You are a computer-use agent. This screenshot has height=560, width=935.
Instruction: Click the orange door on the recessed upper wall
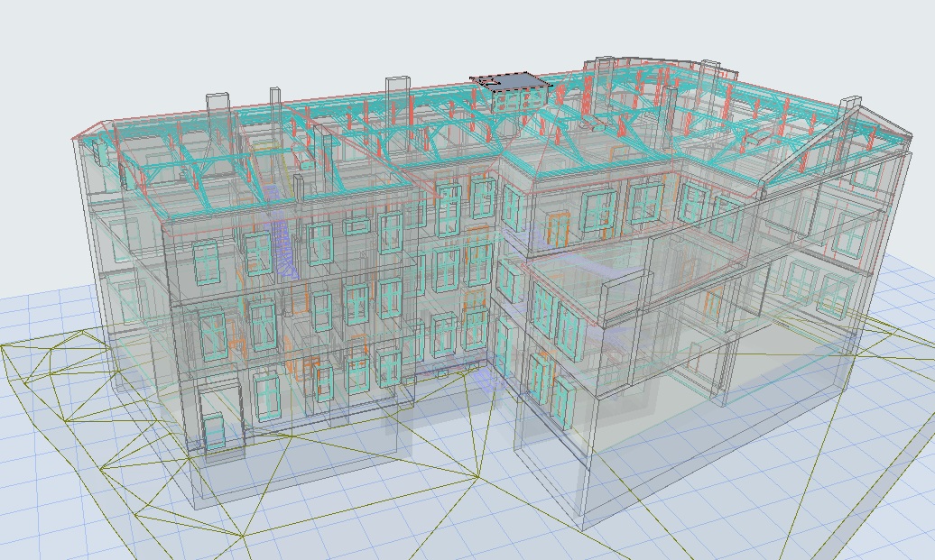[557, 227]
